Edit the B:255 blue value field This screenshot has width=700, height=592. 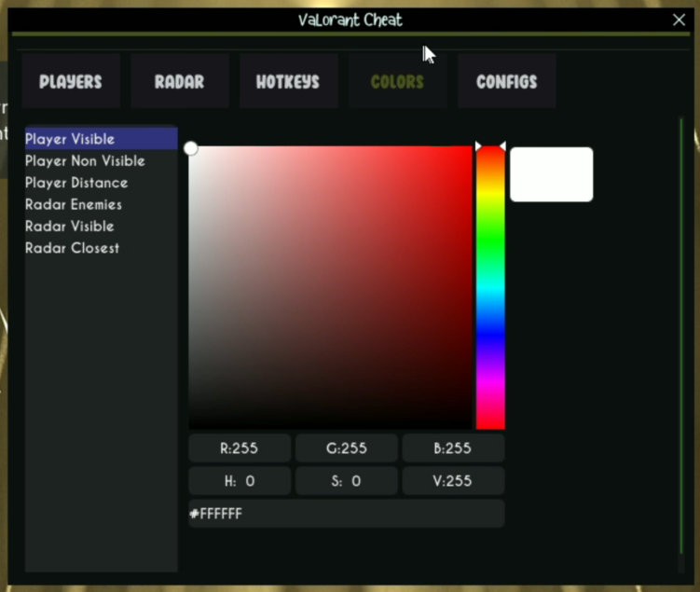(x=454, y=447)
